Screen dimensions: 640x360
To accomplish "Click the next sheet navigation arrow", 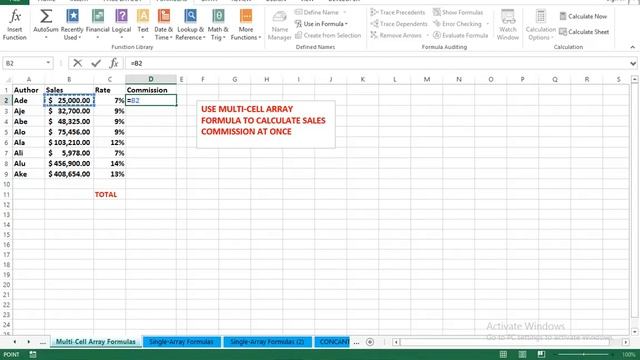I will 29,342.
